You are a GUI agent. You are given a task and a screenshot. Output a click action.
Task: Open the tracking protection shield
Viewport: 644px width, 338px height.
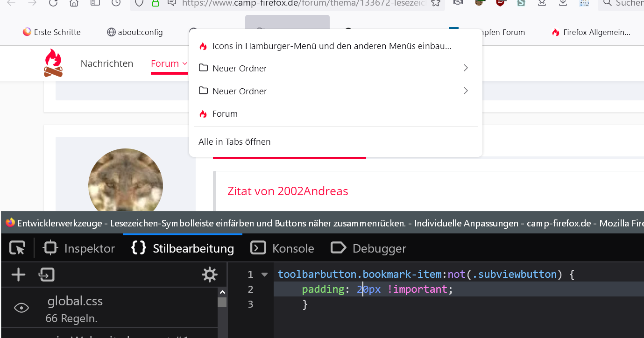[x=139, y=3]
